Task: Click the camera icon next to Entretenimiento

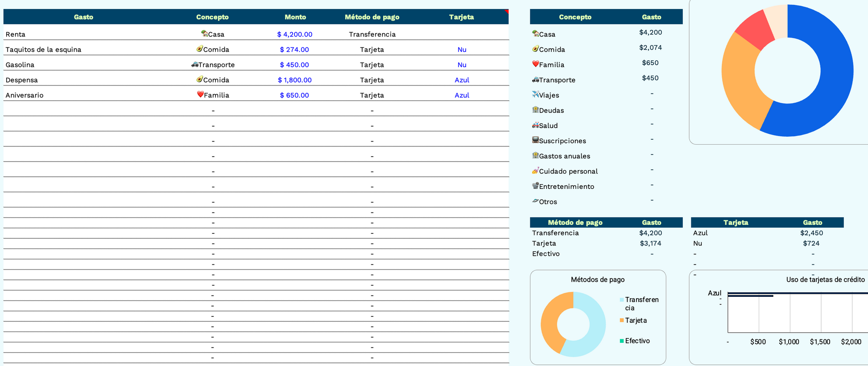Action: (535, 186)
